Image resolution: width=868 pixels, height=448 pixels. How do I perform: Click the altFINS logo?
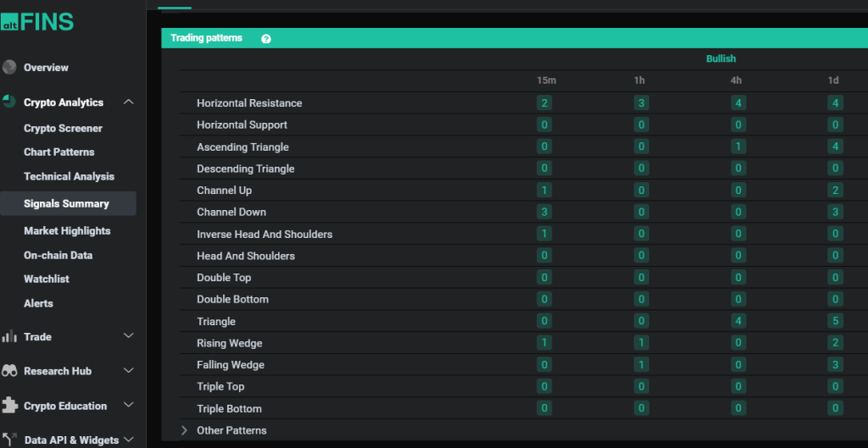37,20
